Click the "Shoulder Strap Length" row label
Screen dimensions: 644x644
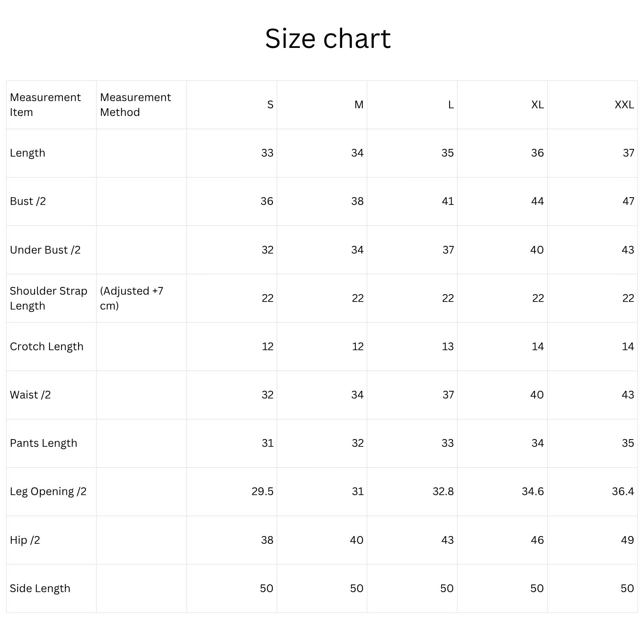click(48, 298)
